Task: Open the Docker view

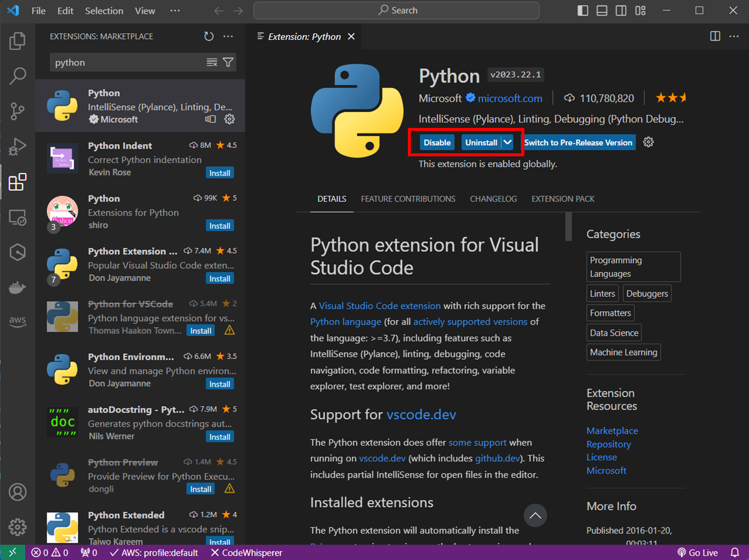Action: pos(17,288)
